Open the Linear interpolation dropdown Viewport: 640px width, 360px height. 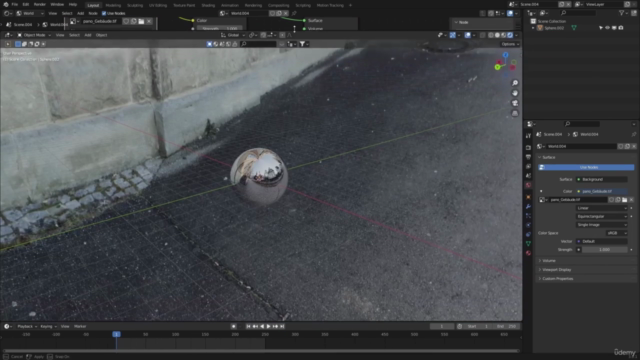pyautogui.click(x=602, y=208)
